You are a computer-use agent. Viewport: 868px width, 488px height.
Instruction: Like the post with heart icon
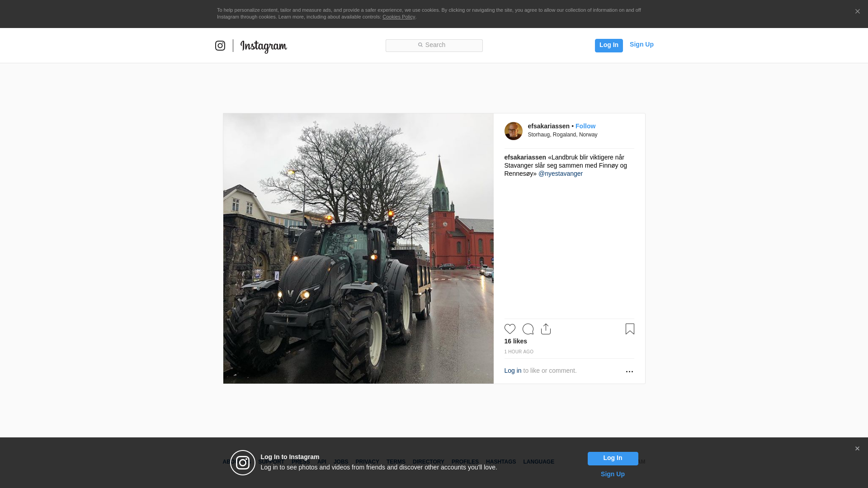pyautogui.click(x=510, y=329)
